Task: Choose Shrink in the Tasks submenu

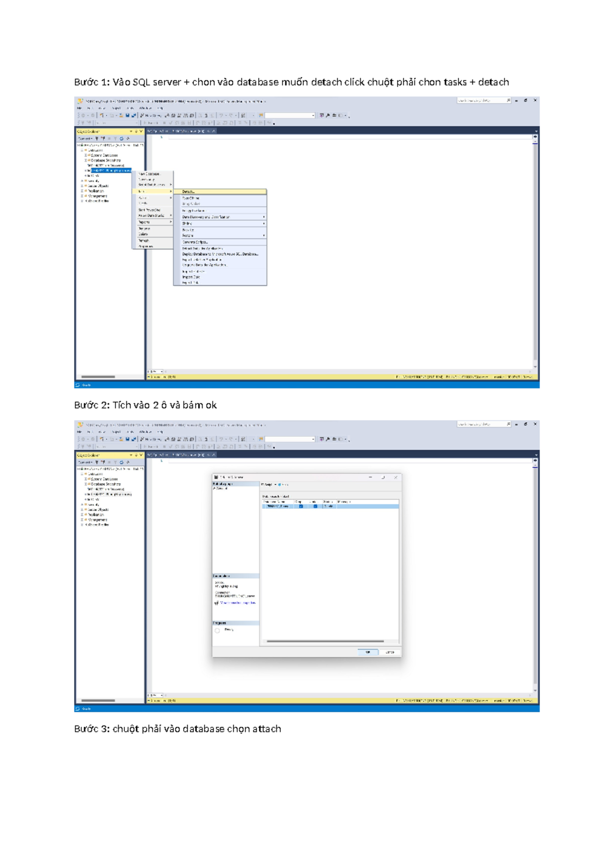Action: [220, 224]
